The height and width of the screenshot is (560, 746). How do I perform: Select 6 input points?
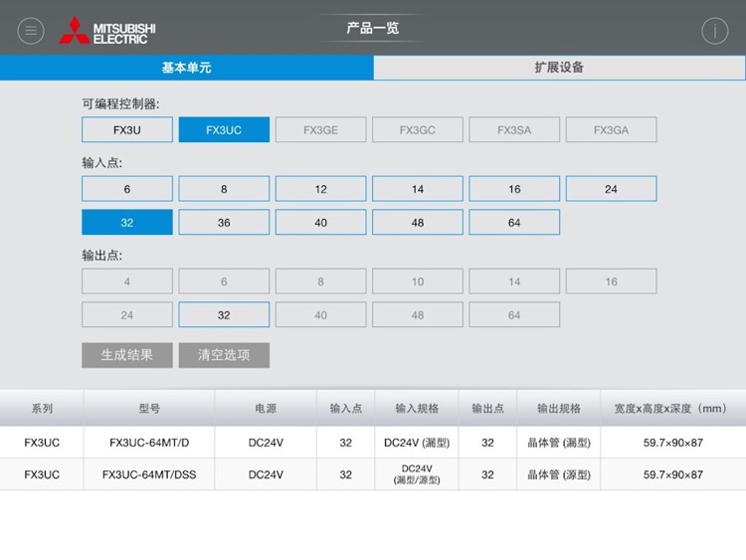(127, 189)
